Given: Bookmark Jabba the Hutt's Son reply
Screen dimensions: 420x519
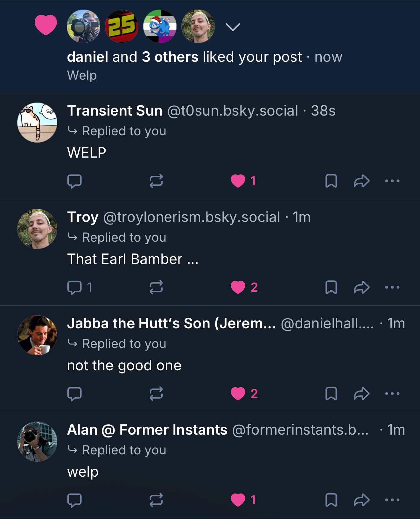Looking at the screenshot, I should pyautogui.click(x=331, y=394).
